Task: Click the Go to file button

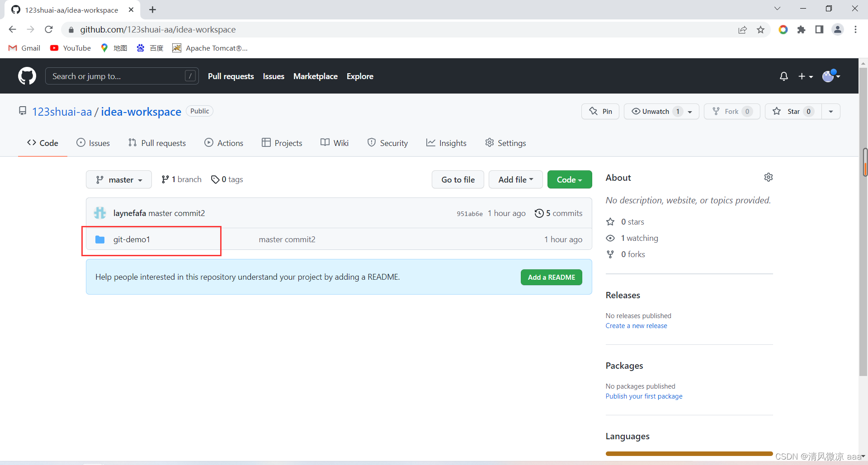Action: click(x=458, y=179)
